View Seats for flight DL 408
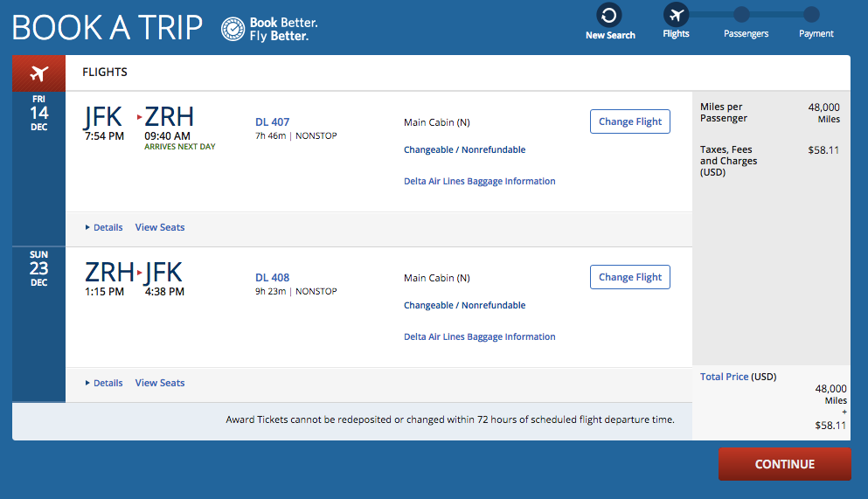The image size is (868, 499). click(160, 383)
